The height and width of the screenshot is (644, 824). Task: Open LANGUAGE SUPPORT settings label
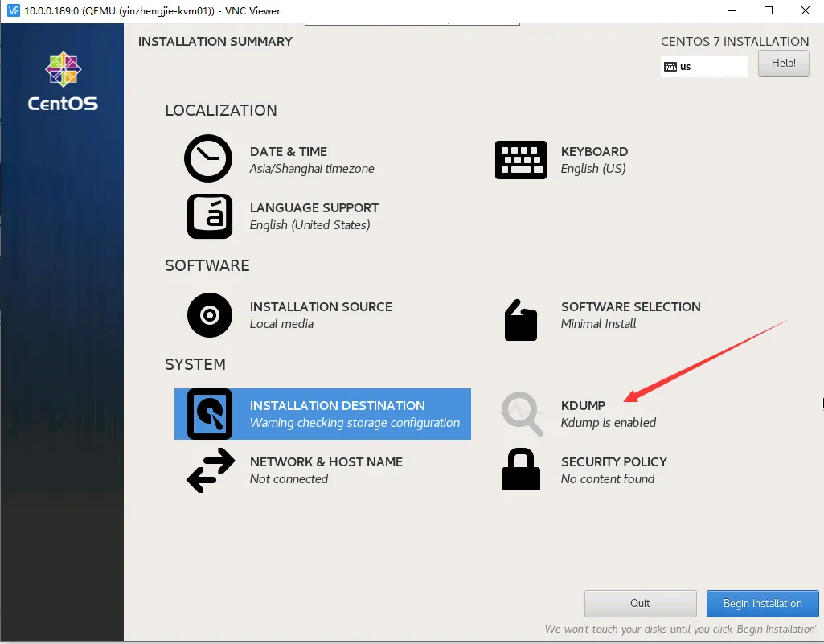[x=314, y=207]
